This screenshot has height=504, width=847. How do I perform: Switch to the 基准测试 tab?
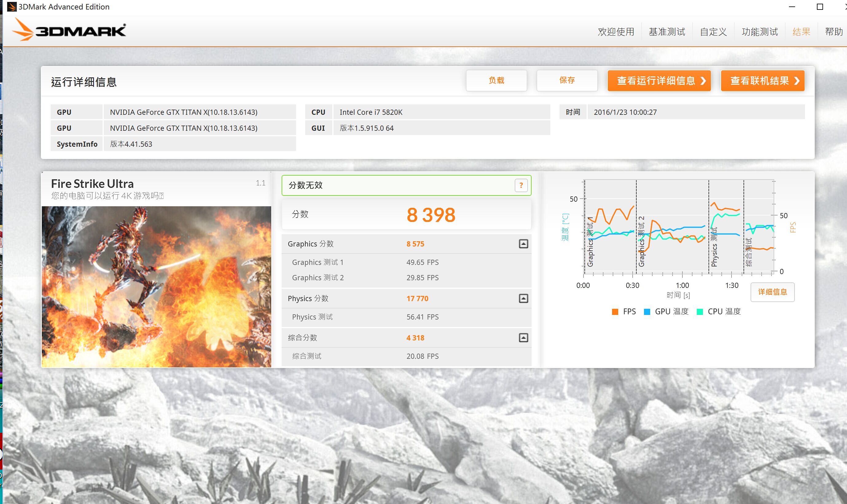667,32
